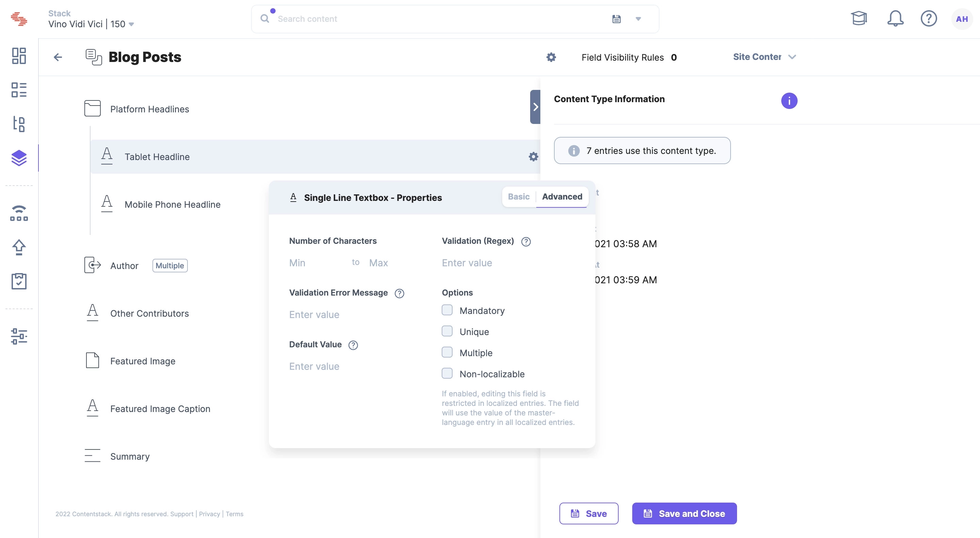This screenshot has height=538, width=980.
Task: Click the Validation Error Message help icon
Action: tap(399, 293)
